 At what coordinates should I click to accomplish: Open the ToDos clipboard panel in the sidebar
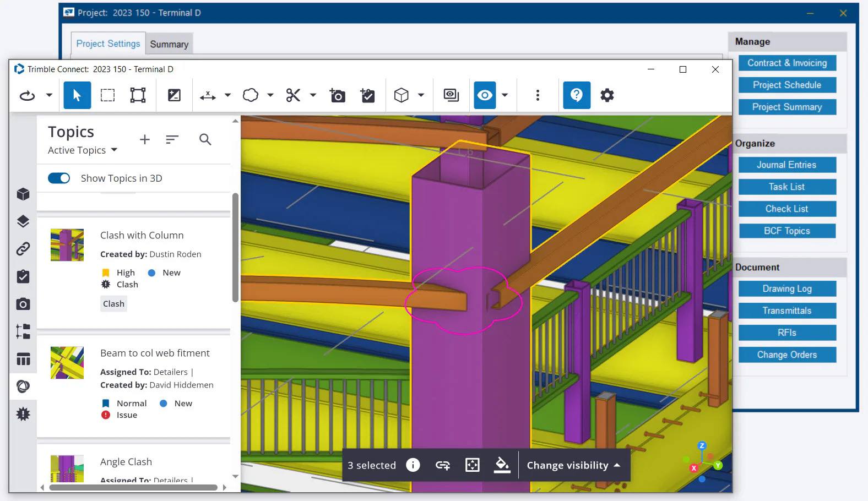(23, 276)
